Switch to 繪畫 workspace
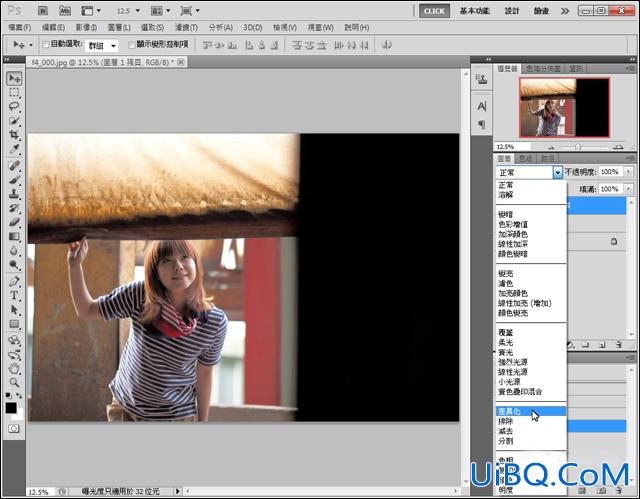The height and width of the screenshot is (499, 640). [541, 11]
